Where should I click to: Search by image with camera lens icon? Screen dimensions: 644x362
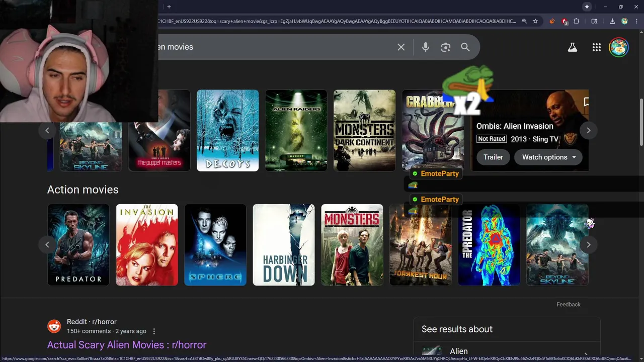[445, 47]
